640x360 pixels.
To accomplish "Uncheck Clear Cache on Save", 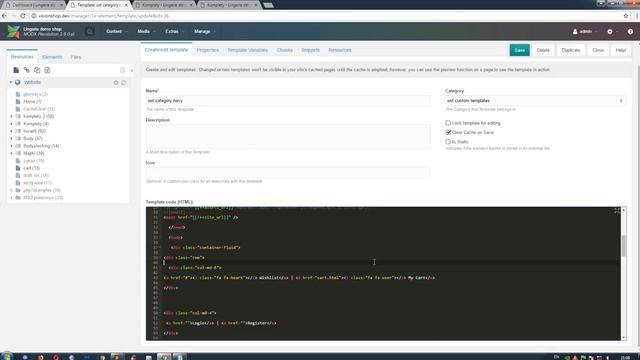I will pos(448,132).
